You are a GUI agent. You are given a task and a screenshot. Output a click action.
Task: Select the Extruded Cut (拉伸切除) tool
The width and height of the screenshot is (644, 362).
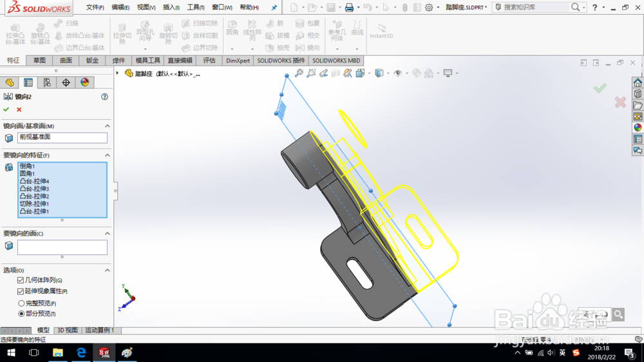[122, 33]
